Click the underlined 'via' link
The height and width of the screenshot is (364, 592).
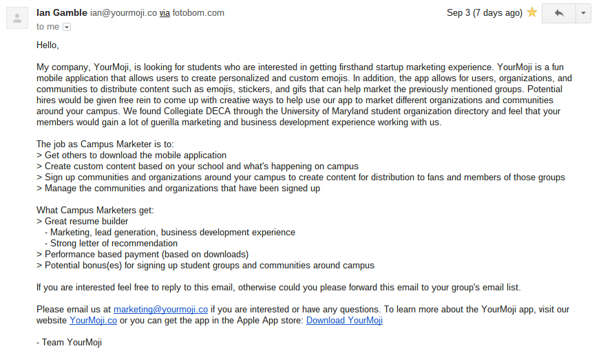point(165,13)
